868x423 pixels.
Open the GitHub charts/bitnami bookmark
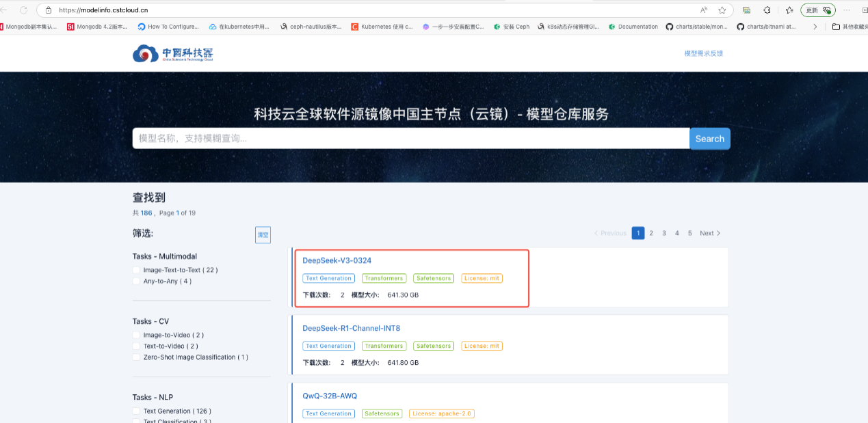766,27
